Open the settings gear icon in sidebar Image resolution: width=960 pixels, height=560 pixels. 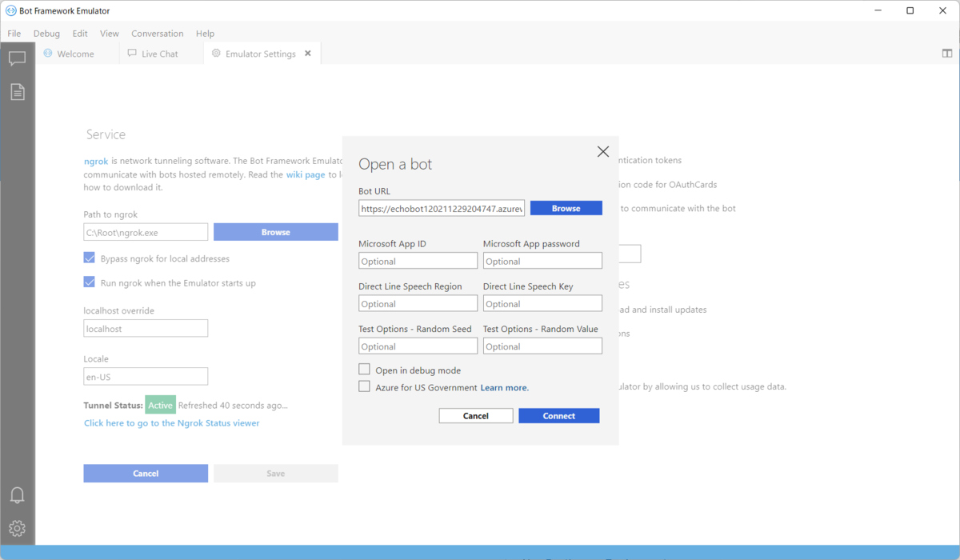click(17, 528)
